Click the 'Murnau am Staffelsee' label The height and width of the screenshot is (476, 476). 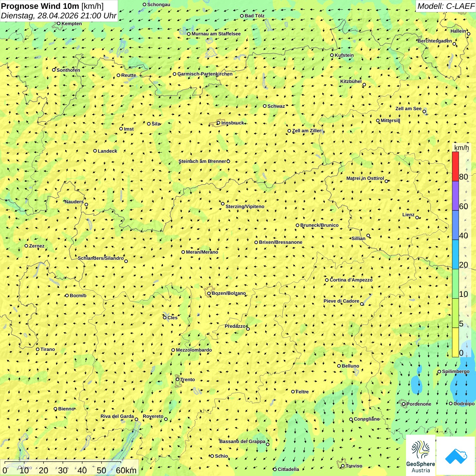[216, 34]
